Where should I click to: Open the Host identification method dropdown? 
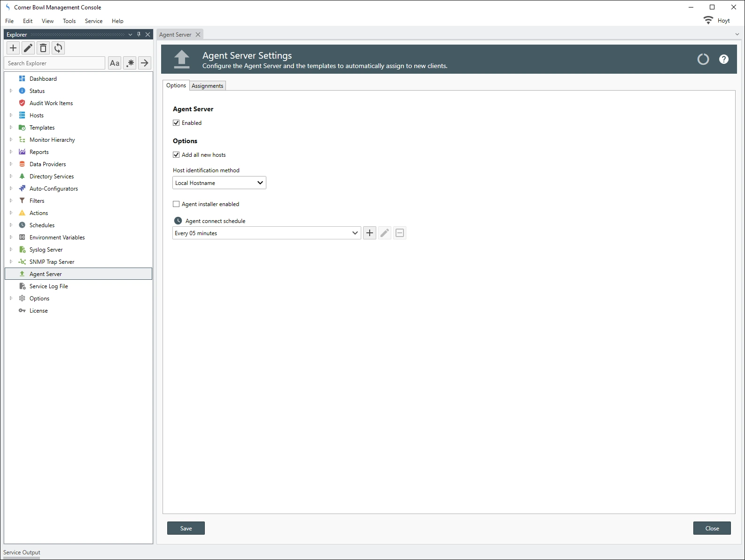(219, 183)
